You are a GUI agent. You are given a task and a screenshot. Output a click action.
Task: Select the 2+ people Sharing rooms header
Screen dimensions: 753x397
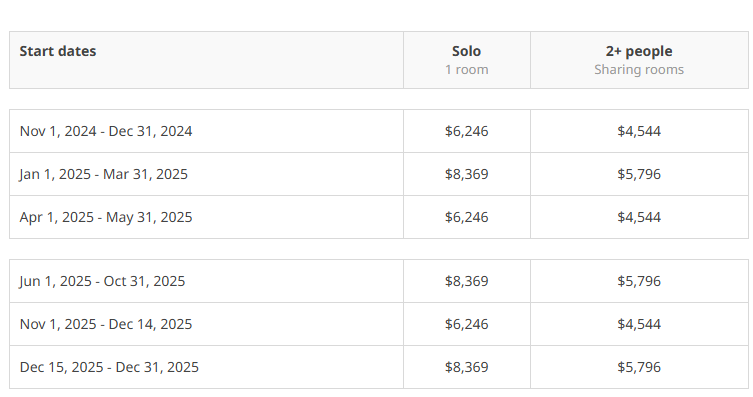pyautogui.click(x=639, y=60)
